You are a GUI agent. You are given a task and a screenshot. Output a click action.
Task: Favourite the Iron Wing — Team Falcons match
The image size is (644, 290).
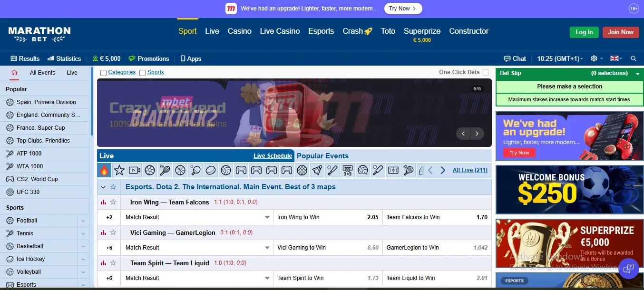(113, 202)
